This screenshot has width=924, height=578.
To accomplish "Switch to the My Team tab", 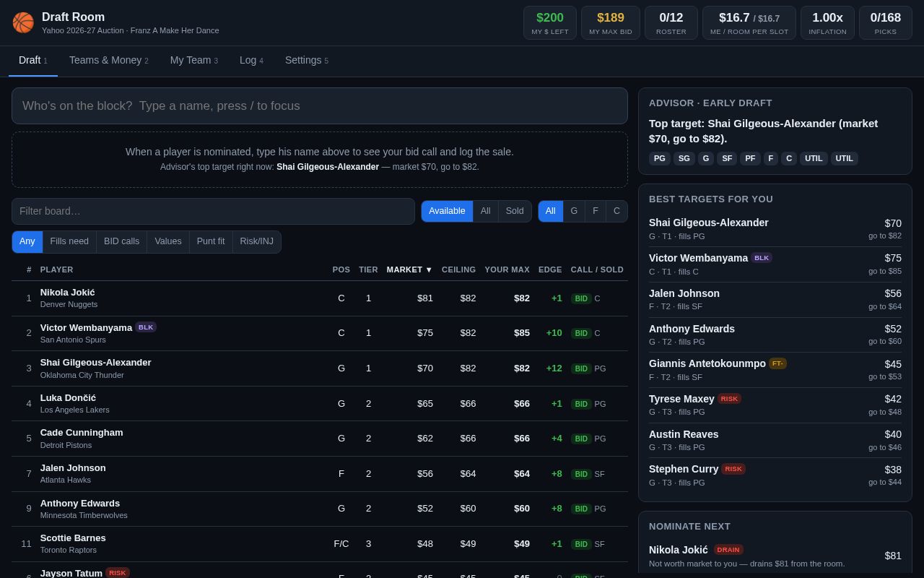I will (193, 61).
